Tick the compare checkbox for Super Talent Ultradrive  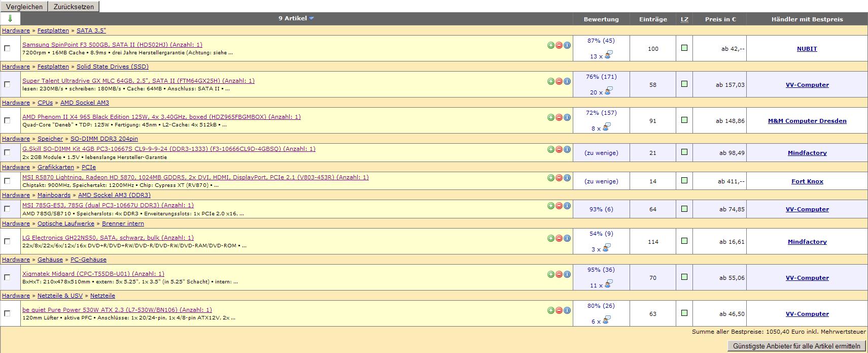click(x=7, y=84)
